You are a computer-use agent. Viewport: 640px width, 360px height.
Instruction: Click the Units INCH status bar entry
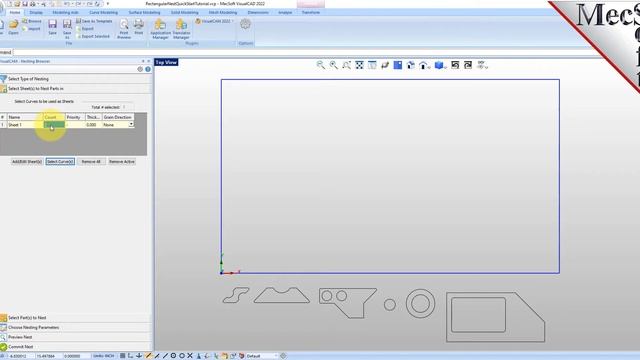[x=103, y=356]
